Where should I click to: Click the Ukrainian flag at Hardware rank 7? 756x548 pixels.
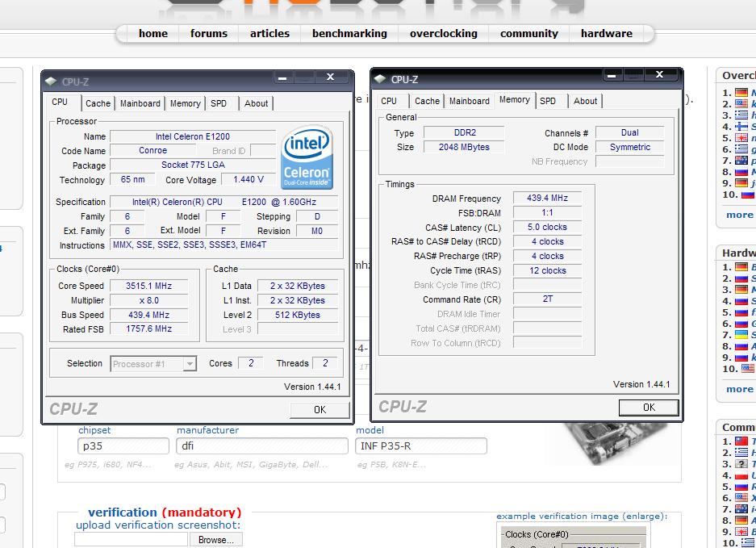(741, 334)
